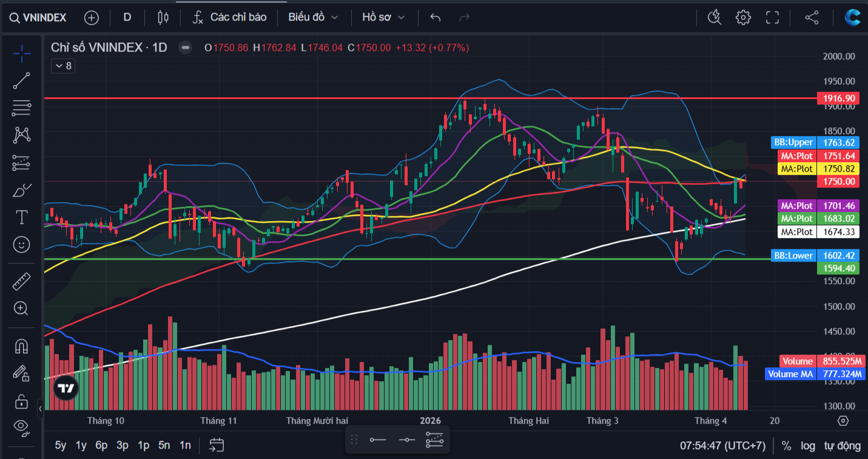Click the VNINDEX symbol search field
This screenshot has height=459, width=868.
38,18
